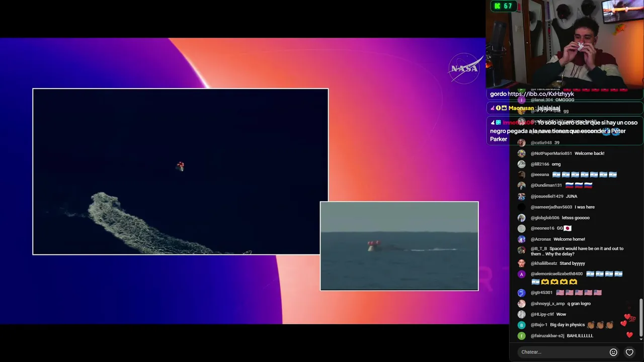Click the chat scroll-down arrow
This screenshot has width=644, height=362.
[640, 339]
